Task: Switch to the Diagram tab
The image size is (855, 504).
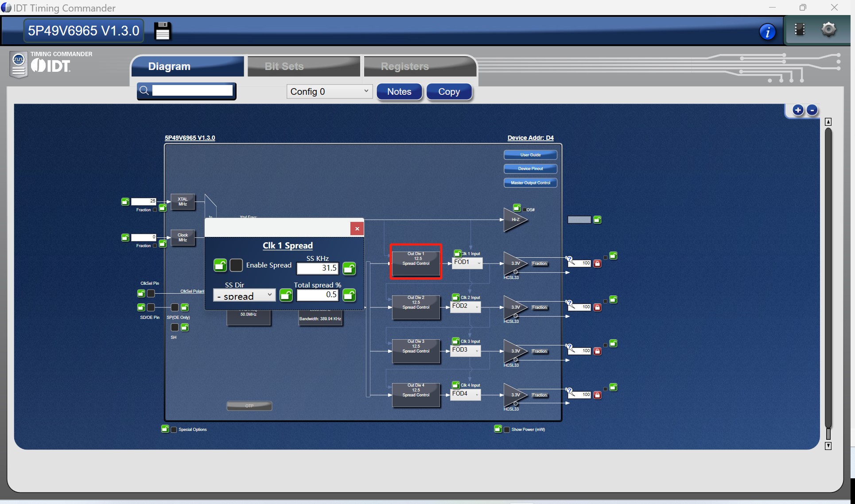Action: 187,66
